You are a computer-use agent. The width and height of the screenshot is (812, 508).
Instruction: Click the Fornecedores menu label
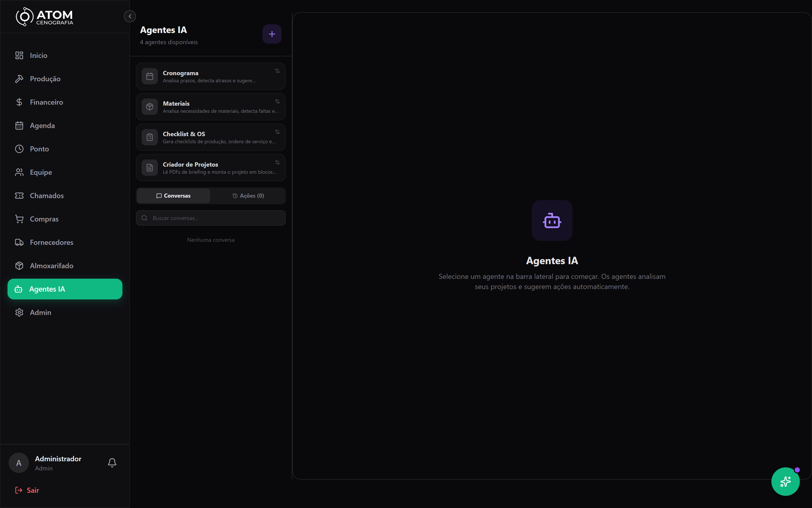tap(52, 242)
